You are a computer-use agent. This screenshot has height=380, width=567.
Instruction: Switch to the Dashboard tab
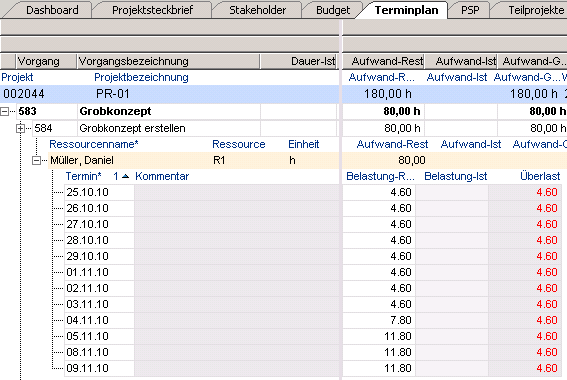52,10
